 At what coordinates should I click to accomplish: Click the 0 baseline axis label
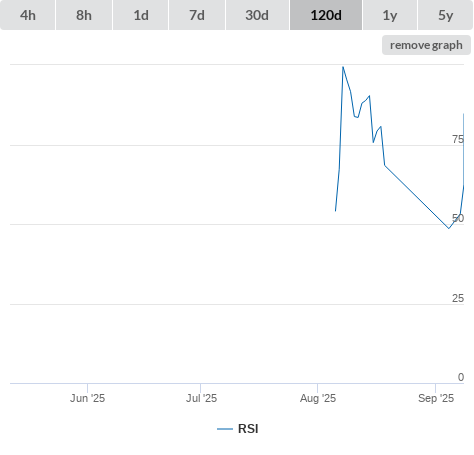461,377
